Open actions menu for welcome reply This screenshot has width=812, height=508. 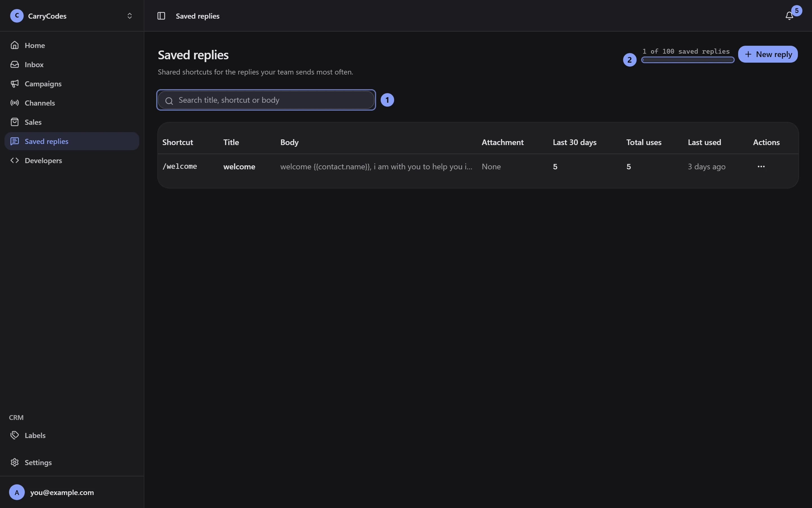761,166
